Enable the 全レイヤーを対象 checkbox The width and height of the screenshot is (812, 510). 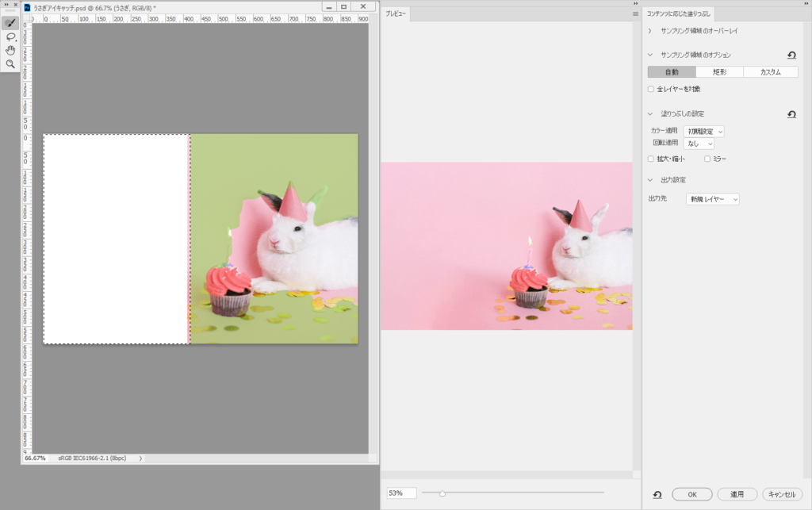651,89
